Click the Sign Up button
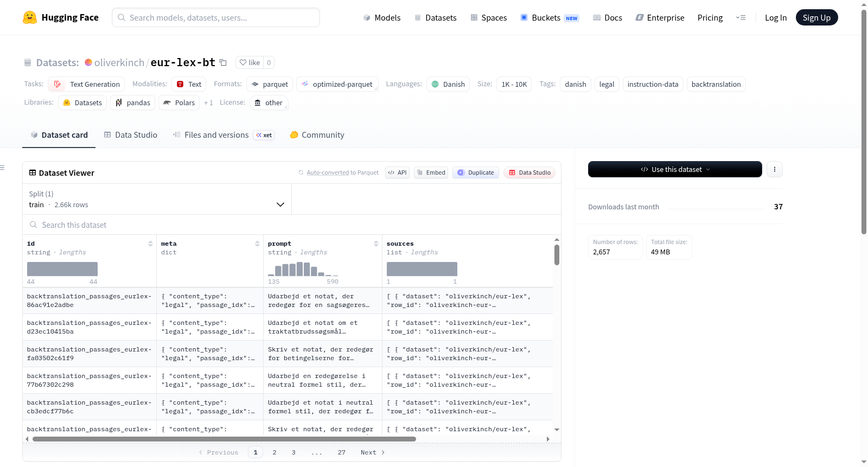868x467 pixels. [816, 17]
